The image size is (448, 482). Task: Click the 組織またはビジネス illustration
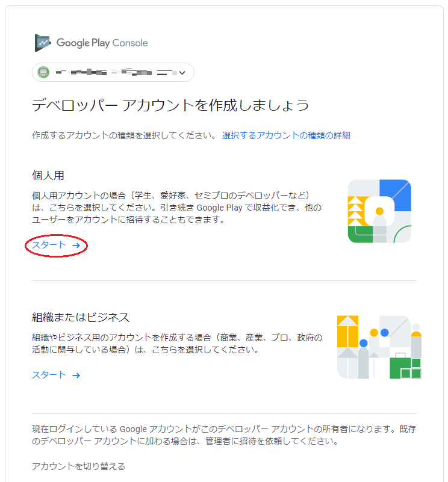[x=379, y=347]
